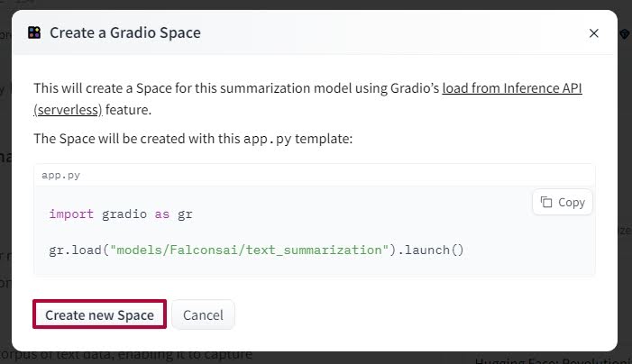Close the Create a Gradio Space dialog
The height and width of the screenshot is (364, 632).
pyautogui.click(x=594, y=33)
